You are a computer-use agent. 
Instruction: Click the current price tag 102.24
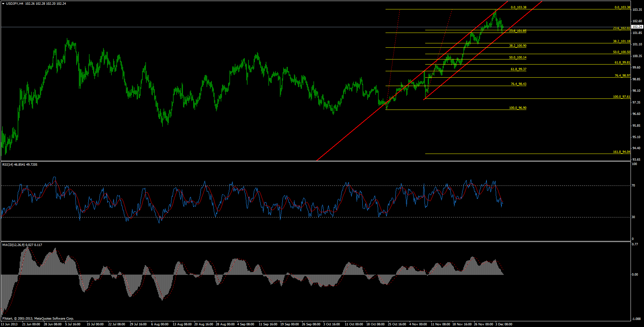[x=637, y=27]
